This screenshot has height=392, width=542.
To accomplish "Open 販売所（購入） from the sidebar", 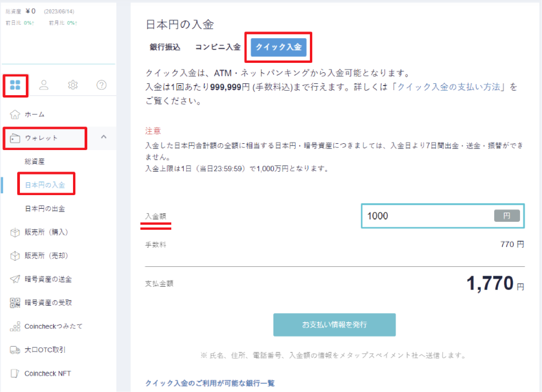I will point(46,232).
